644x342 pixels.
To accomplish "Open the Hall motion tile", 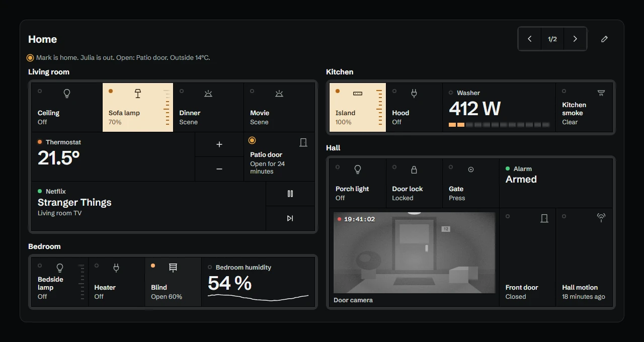I will tap(584, 257).
